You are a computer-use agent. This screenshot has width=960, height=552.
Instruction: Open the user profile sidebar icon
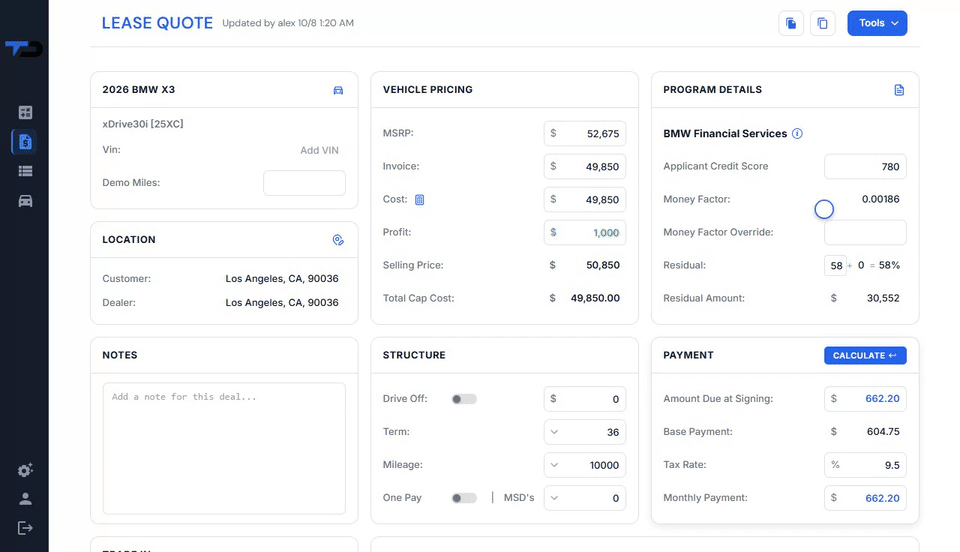click(x=25, y=499)
